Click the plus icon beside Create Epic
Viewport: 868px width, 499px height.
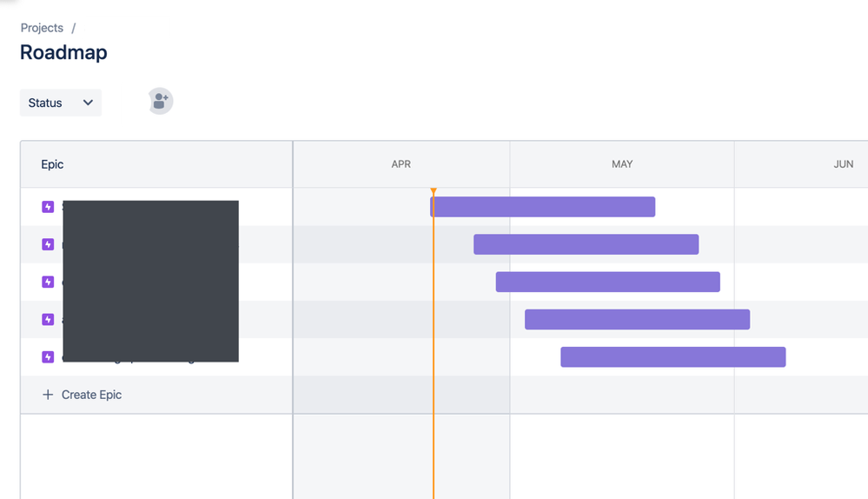(48, 395)
